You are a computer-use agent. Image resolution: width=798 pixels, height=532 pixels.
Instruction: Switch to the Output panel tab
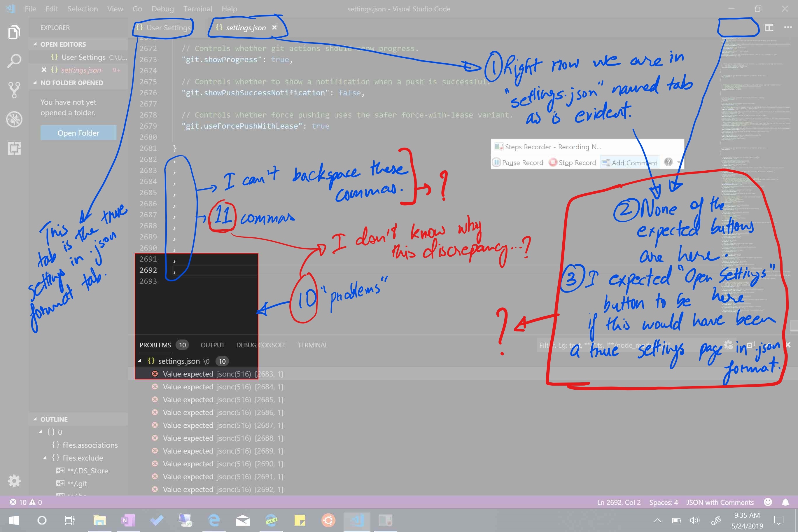pyautogui.click(x=212, y=345)
